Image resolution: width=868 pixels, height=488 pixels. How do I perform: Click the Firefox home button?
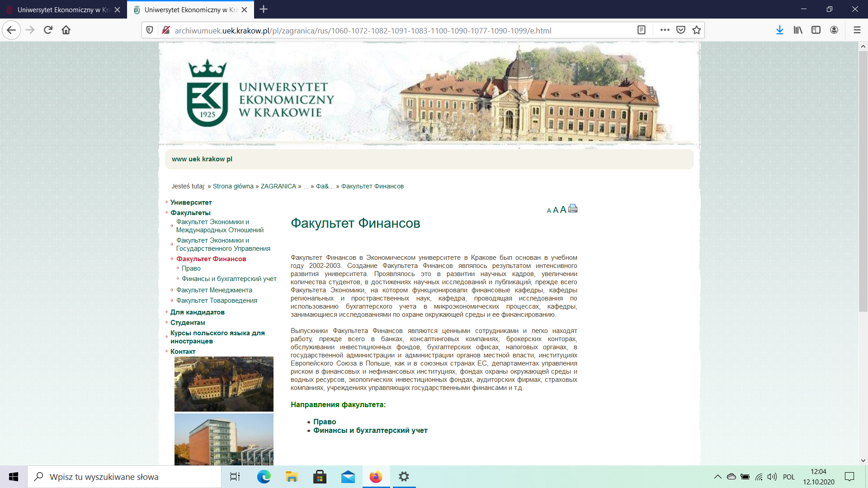(66, 30)
